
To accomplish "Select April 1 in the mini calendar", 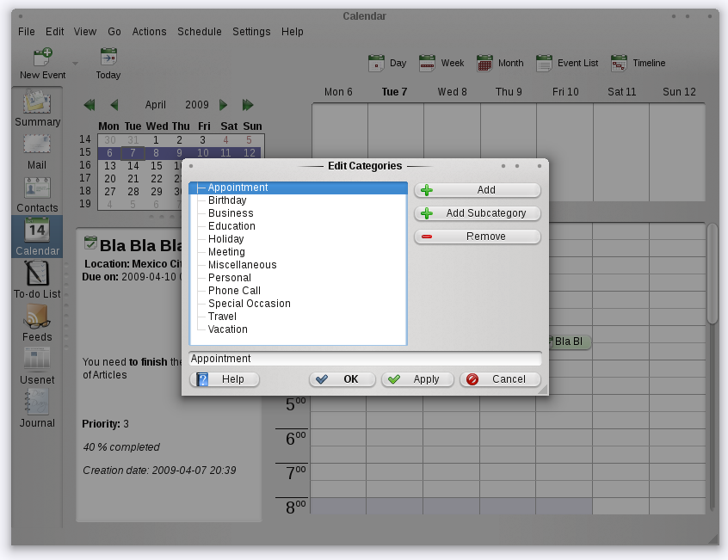I will pyautogui.click(x=156, y=139).
